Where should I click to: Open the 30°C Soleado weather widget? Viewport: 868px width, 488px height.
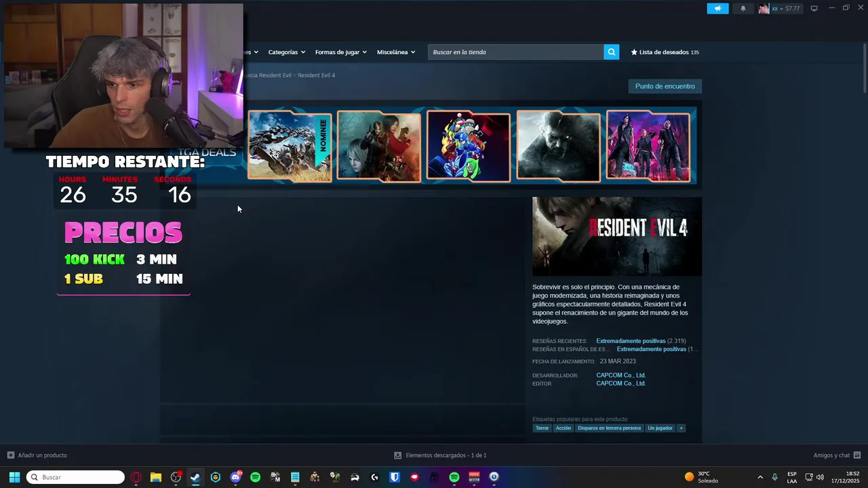(x=702, y=477)
